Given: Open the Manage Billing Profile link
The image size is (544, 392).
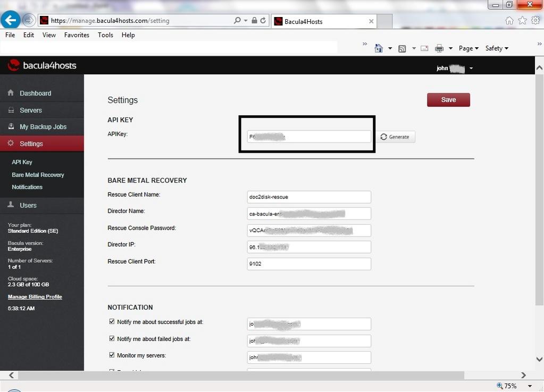Looking at the screenshot, I should click(35, 297).
